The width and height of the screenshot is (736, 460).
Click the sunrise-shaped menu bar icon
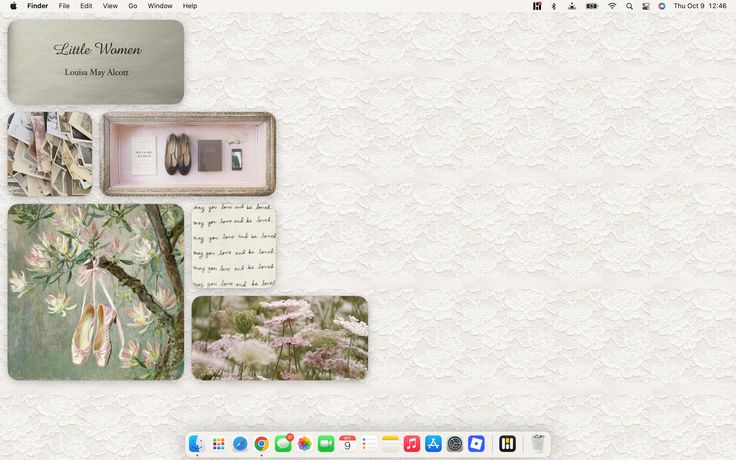click(572, 6)
